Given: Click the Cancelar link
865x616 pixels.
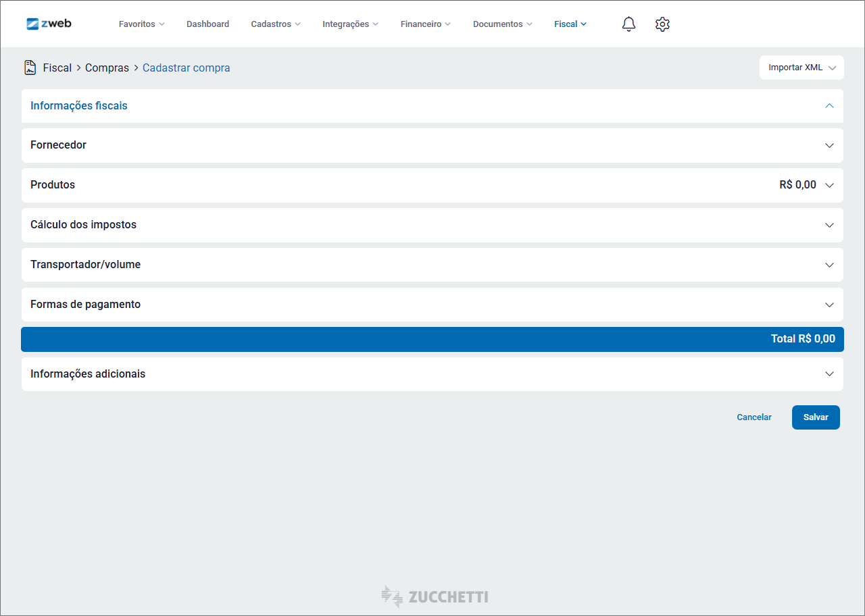Looking at the screenshot, I should (753, 417).
